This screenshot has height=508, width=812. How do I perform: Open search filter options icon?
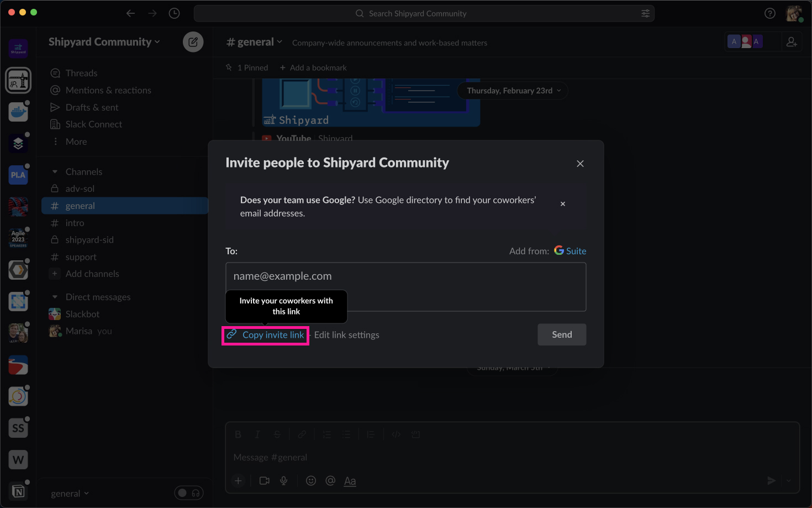tap(645, 13)
